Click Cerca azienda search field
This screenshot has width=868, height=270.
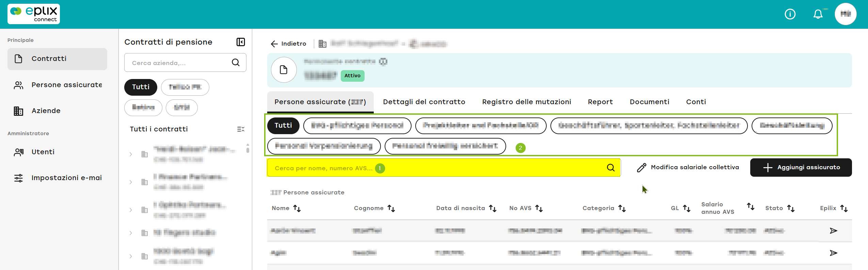coord(185,63)
